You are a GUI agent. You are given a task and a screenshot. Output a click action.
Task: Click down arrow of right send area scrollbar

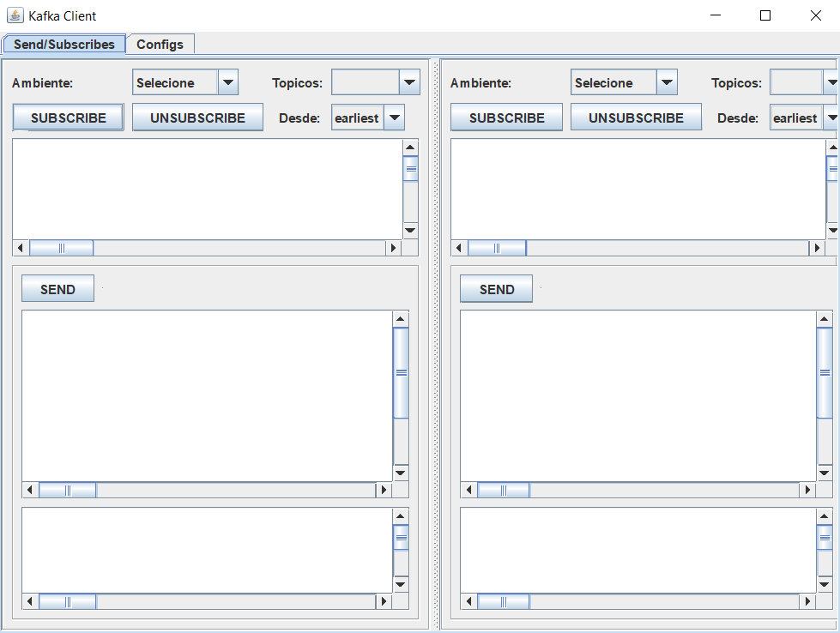click(x=825, y=473)
